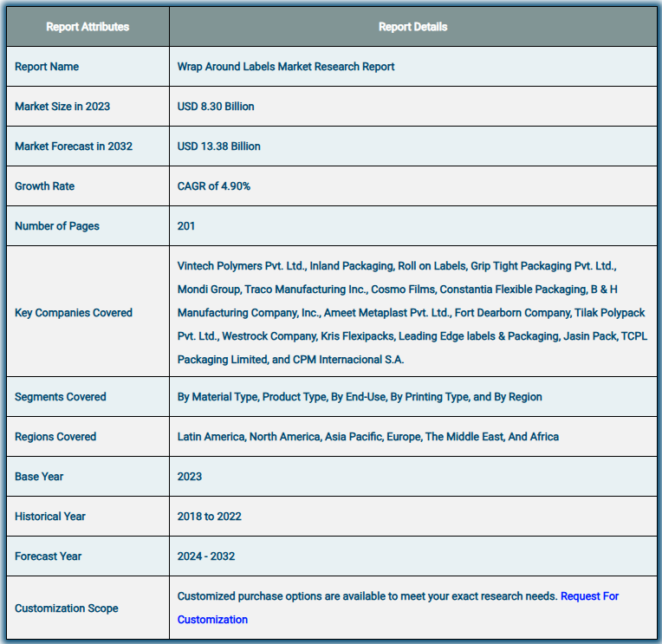662x644 pixels.
Task: Select the 2023 base year value
Action: pyautogui.click(x=190, y=477)
